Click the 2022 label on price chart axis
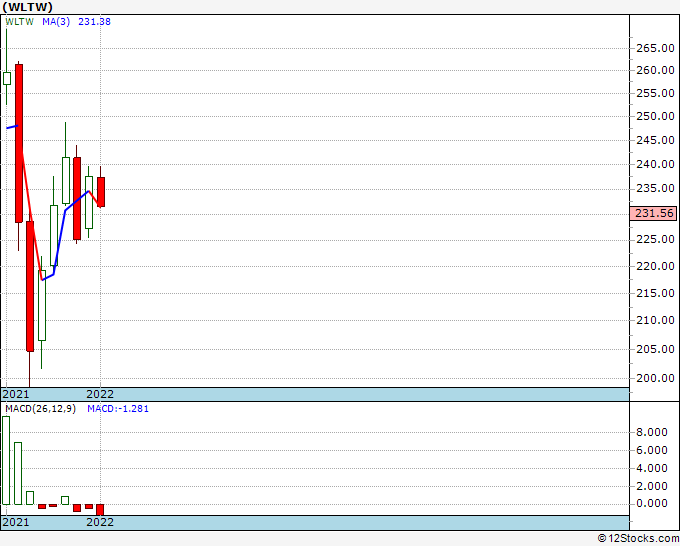The height and width of the screenshot is (546, 680). pyautogui.click(x=100, y=394)
